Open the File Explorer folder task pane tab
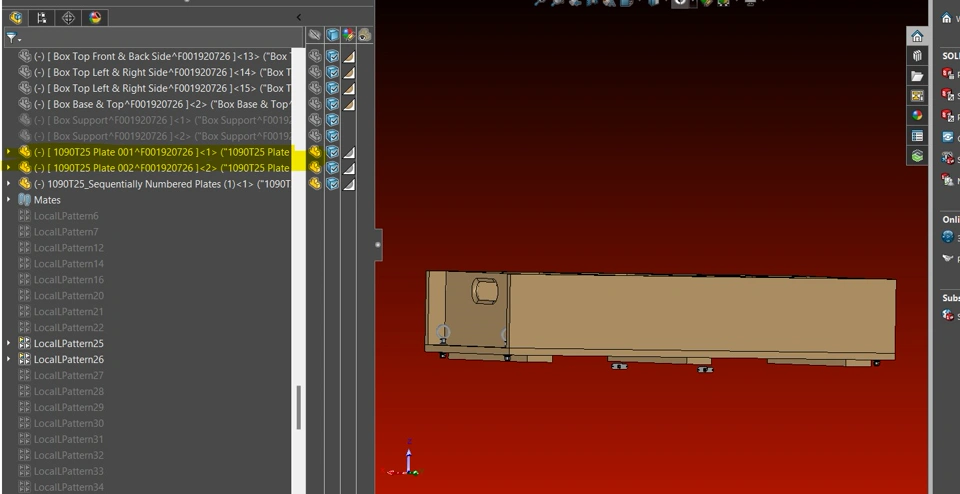Screen dimensions: 960x494 coord(917,76)
